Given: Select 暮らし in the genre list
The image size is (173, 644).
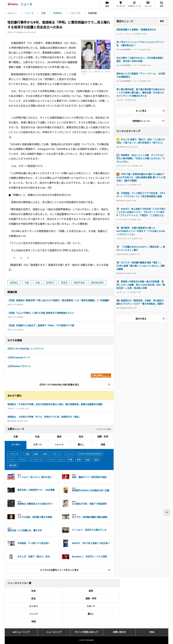Looking at the screenshot, I should pyautogui.click(x=91, y=614).
